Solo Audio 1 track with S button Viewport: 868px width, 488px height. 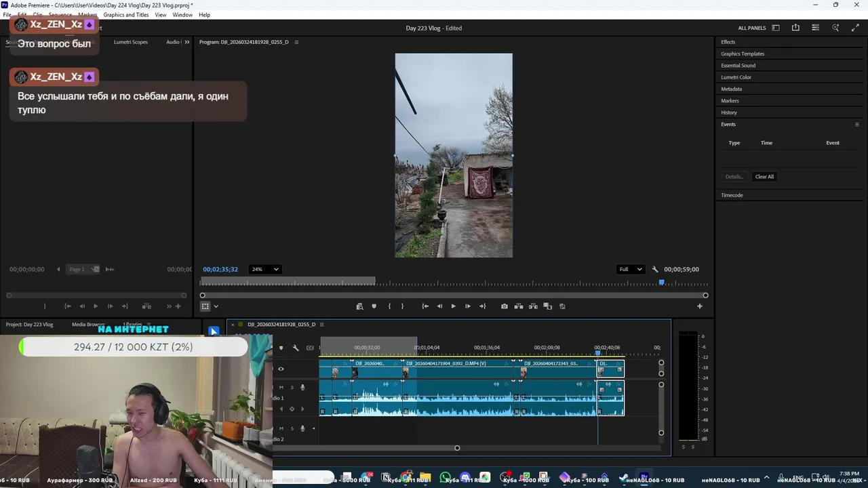[x=292, y=388]
